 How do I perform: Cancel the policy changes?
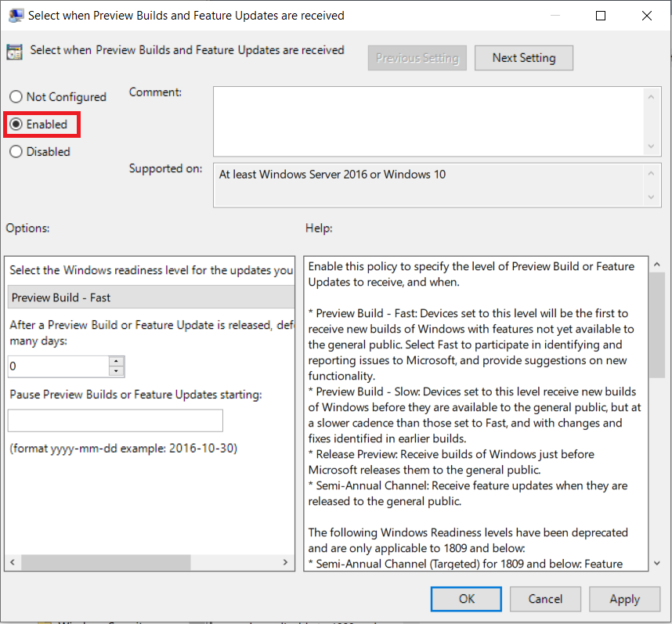pyautogui.click(x=545, y=599)
